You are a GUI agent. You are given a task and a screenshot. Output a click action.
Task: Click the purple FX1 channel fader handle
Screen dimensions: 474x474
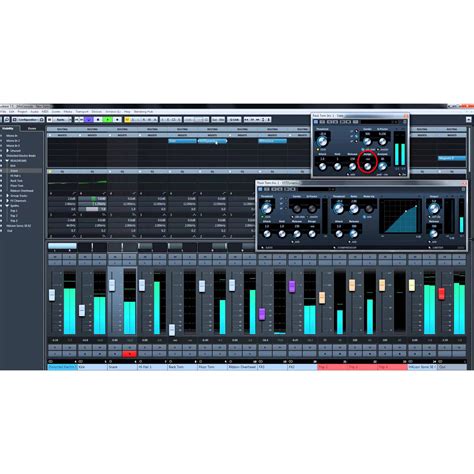262,314
